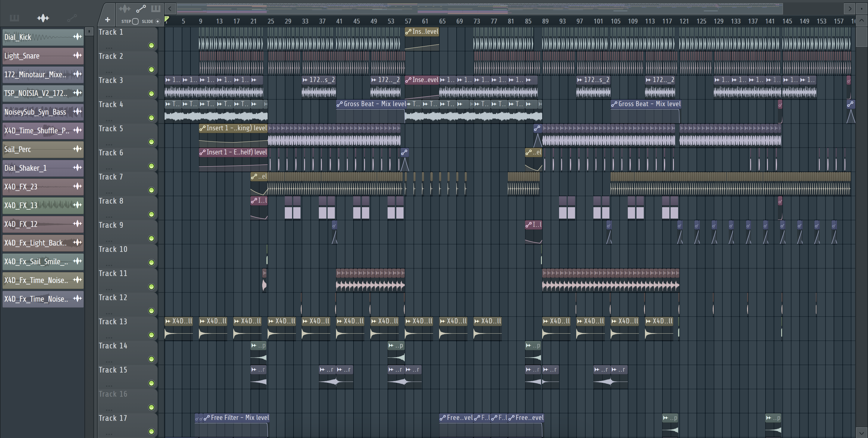Click the vertical scroll down arrow
This screenshot has height=438, width=868.
861,433
